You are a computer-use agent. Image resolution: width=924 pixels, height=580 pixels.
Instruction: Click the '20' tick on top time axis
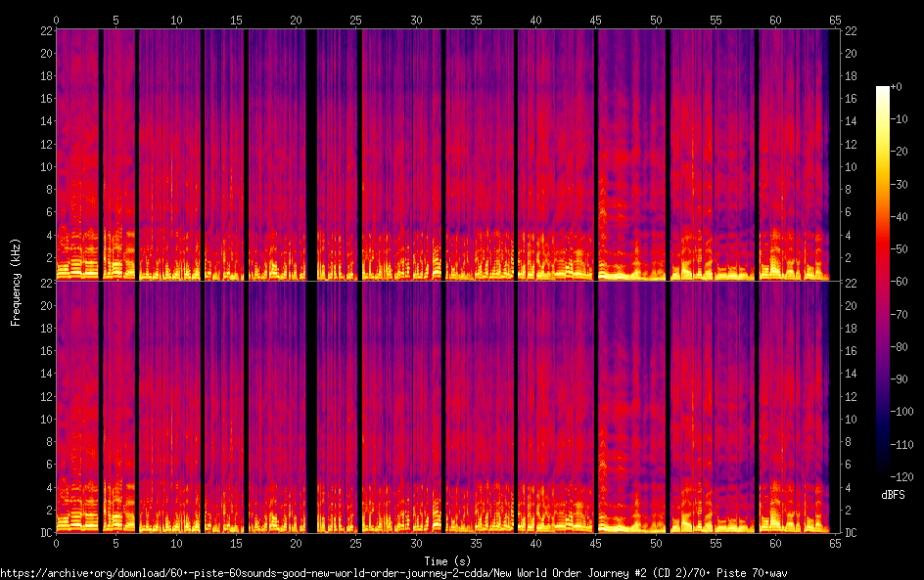pyautogui.click(x=296, y=20)
